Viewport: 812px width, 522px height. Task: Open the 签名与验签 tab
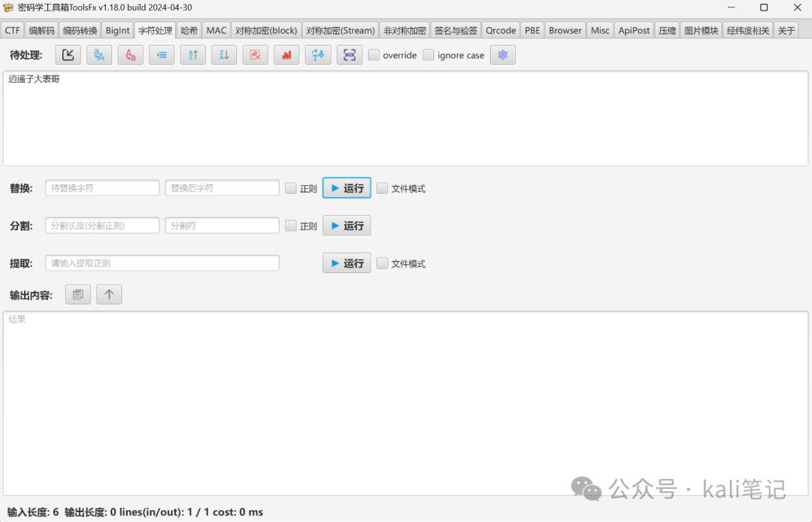click(x=456, y=31)
